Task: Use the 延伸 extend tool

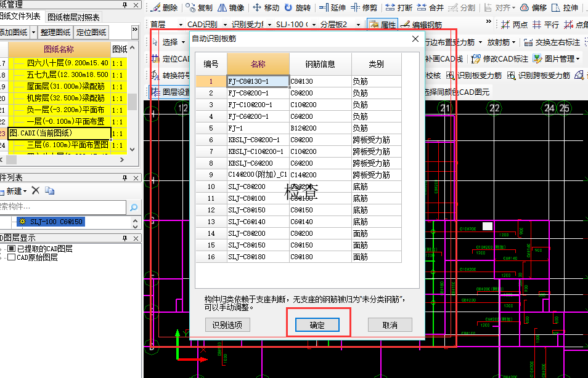Action: pyautogui.click(x=332, y=7)
